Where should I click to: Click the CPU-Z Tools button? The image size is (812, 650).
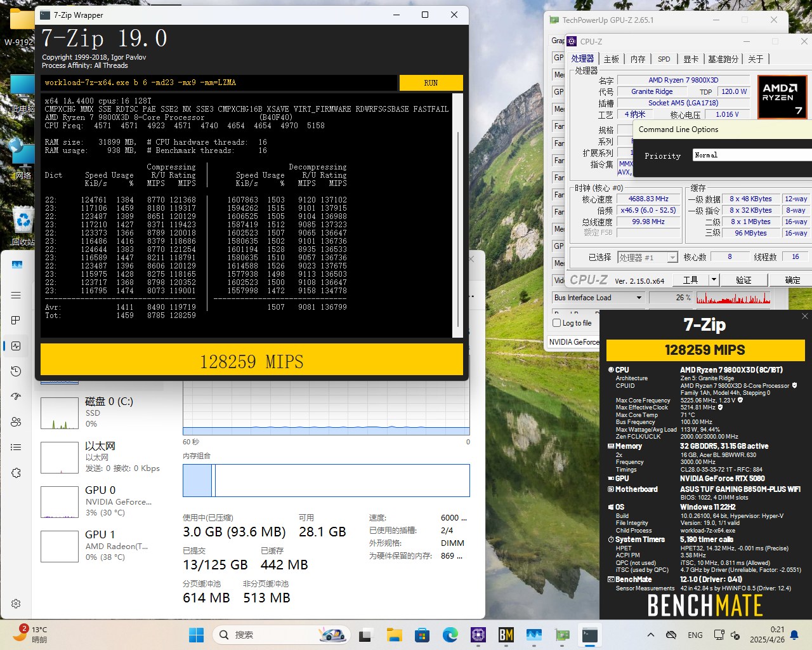tap(690, 280)
